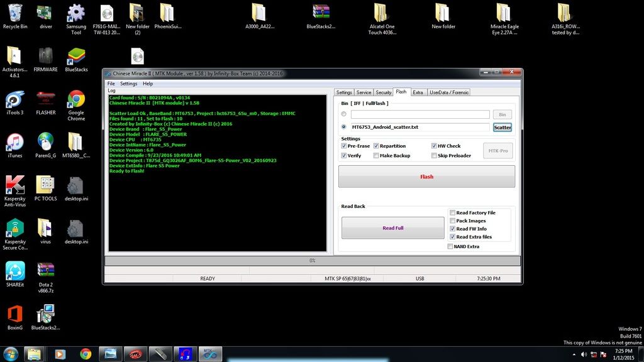Open the Samsung Tool desktop icon

(x=76, y=14)
